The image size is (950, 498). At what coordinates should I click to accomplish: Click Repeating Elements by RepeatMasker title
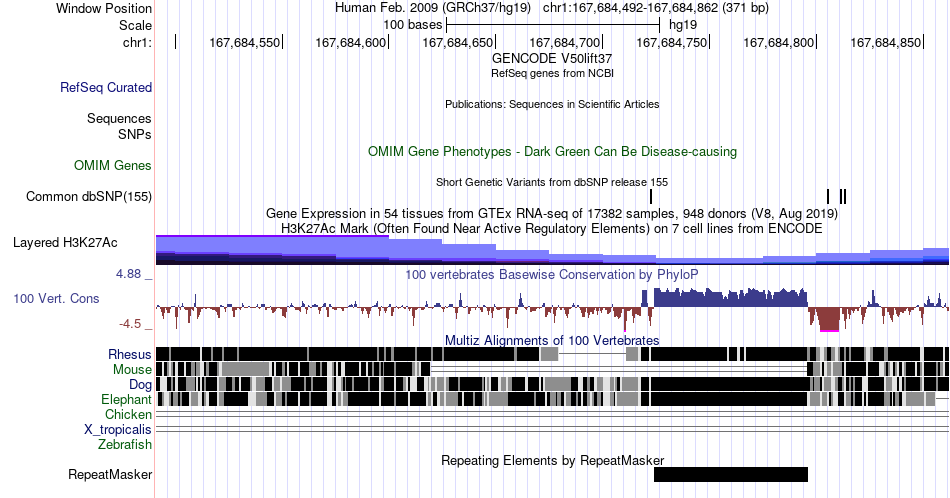(552, 460)
